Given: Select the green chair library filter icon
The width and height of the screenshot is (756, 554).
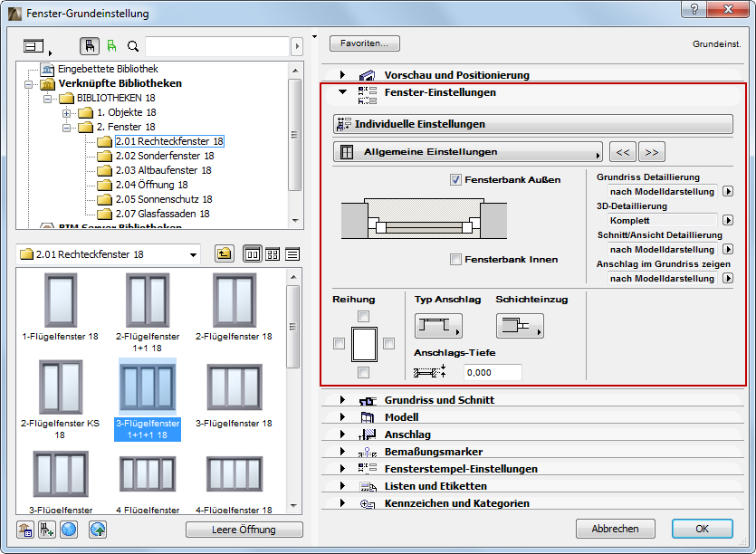Looking at the screenshot, I should pos(112,45).
